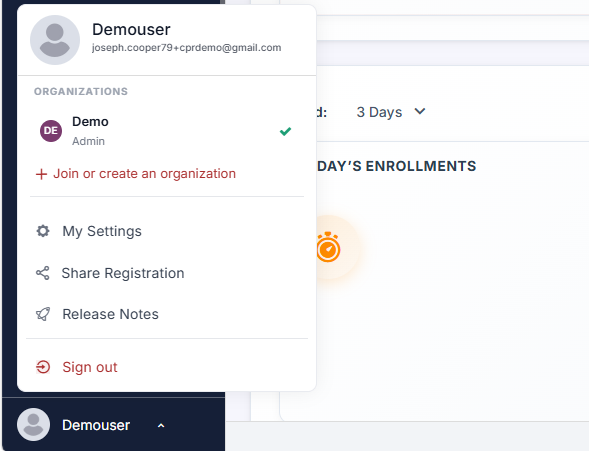Viewport: 589px width, 451px height.
Task: Click the green checkmark on Demo organization
Action: pyautogui.click(x=285, y=131)
